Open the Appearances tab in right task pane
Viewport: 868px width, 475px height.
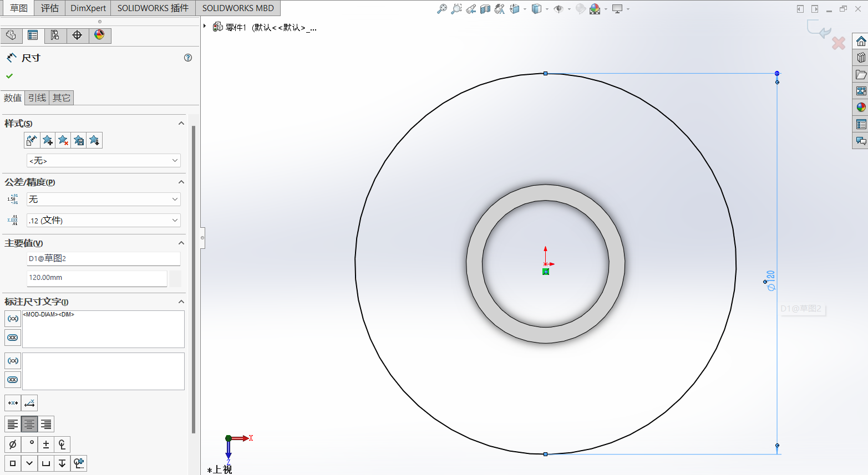[x=861, y=108]
